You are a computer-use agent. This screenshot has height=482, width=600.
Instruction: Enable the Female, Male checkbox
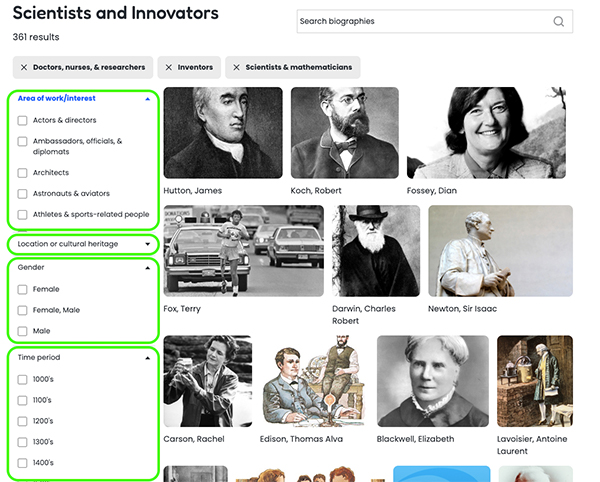23,310
